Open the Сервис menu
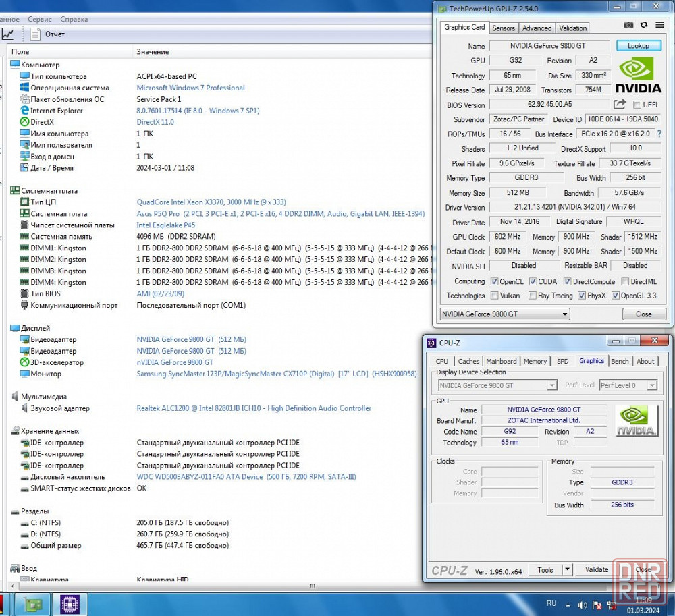This screenshot has width=675, height=616. pos(40,19)
